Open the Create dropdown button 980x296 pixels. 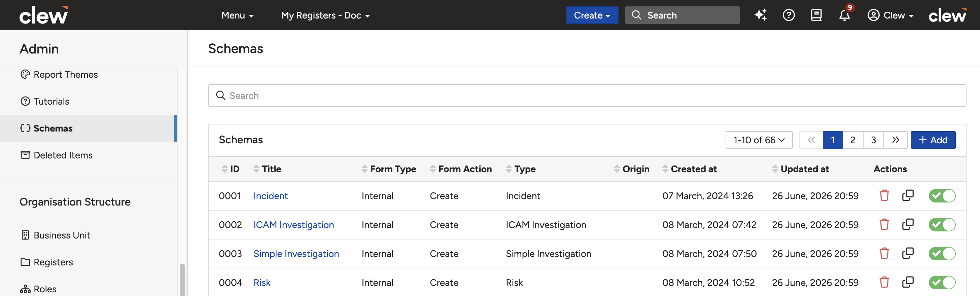click(x=592, y=15)
